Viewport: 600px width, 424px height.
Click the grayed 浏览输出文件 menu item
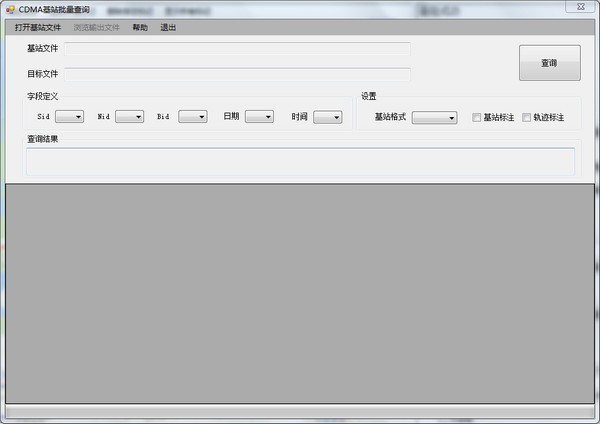pyautogui.click(x=96, y=28)
